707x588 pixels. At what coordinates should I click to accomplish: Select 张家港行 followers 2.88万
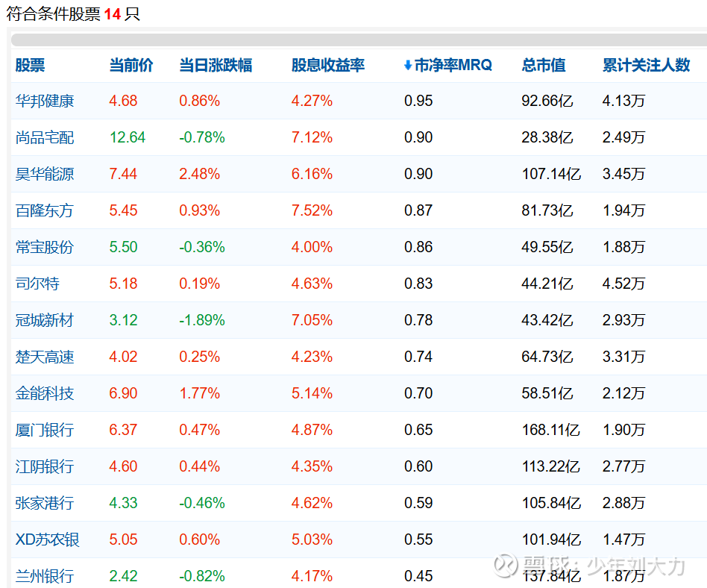623,503
